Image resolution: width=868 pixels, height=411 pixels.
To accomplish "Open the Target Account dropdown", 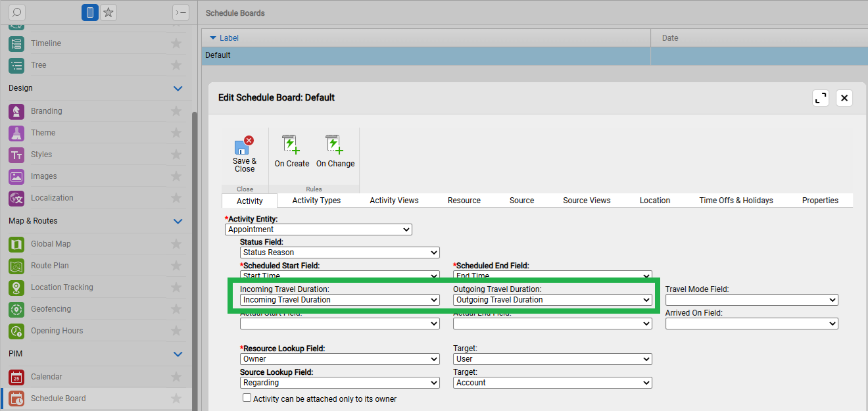I will (552, 383).
